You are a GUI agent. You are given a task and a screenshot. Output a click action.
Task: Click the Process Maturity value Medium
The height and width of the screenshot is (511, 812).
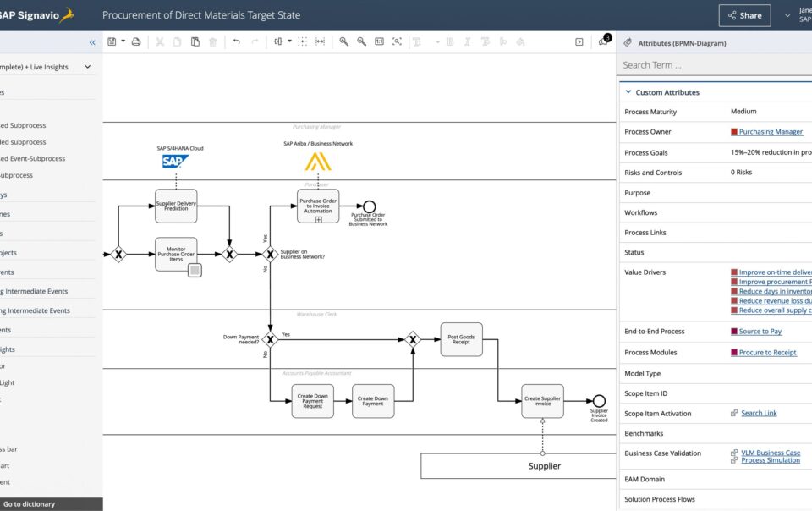743,112
